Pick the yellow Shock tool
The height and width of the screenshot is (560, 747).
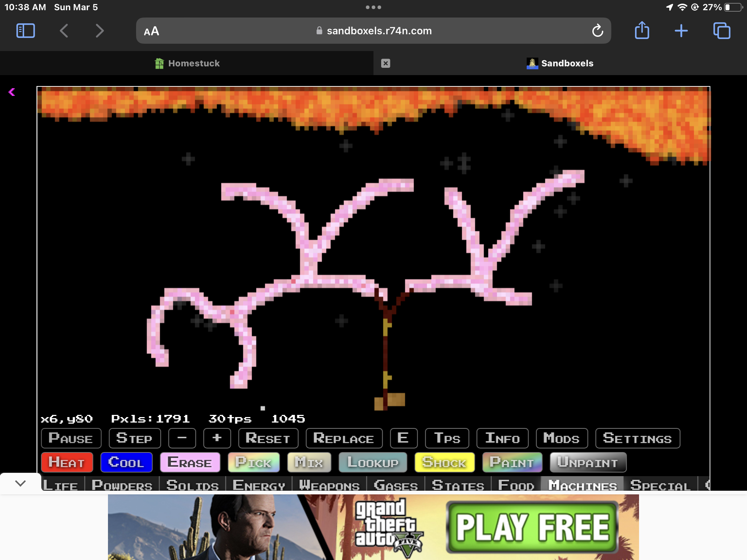tap(444, 462)
